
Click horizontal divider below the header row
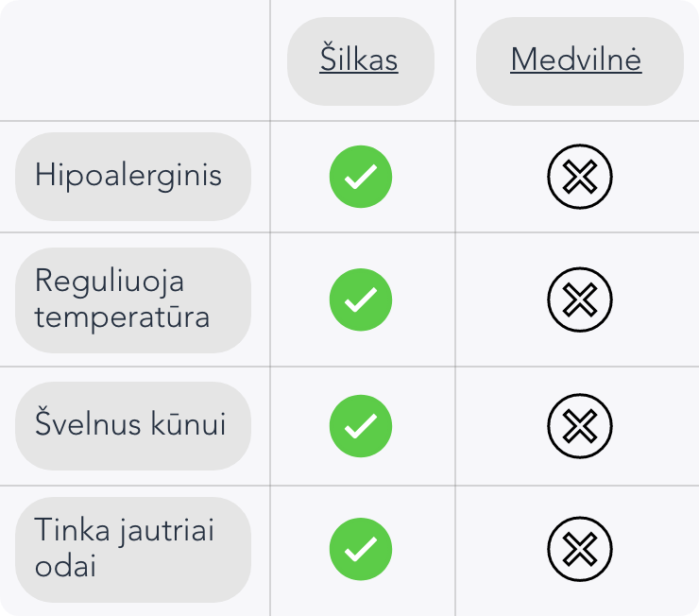[x=349, y=121]
